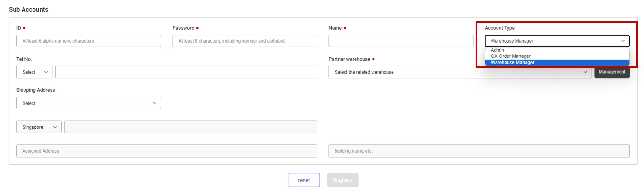644x194 pixels.
Task: Expand the Partner warehouse selection dropdown
Action: point(459,72)
